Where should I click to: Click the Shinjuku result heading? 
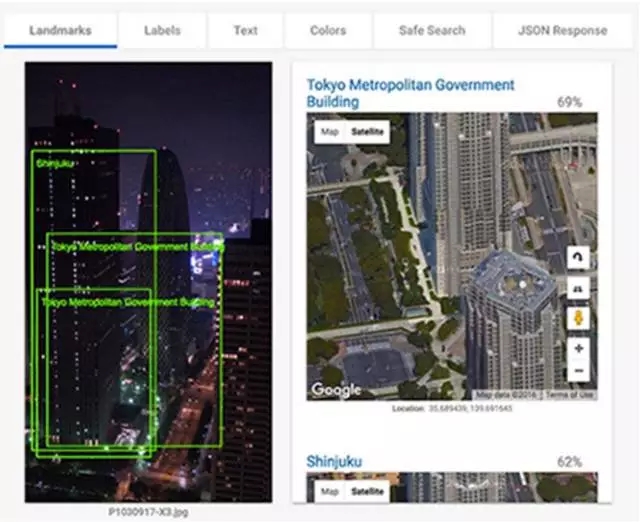pyautogui.click(x=334, y=461)
